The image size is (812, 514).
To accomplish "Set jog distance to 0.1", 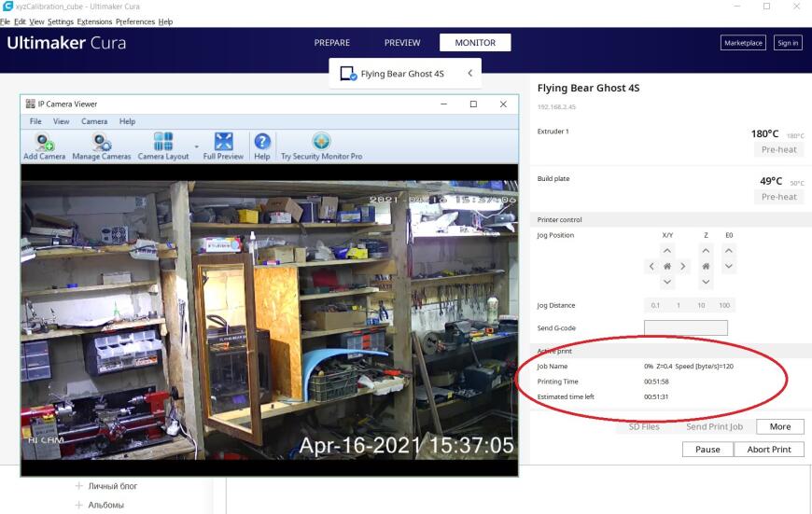I will pos(655,306).
